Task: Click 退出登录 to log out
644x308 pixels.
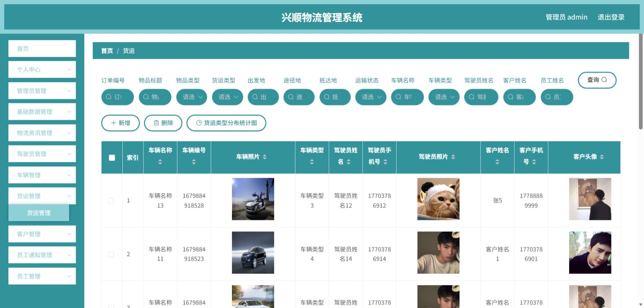Action: coord(611,17)
